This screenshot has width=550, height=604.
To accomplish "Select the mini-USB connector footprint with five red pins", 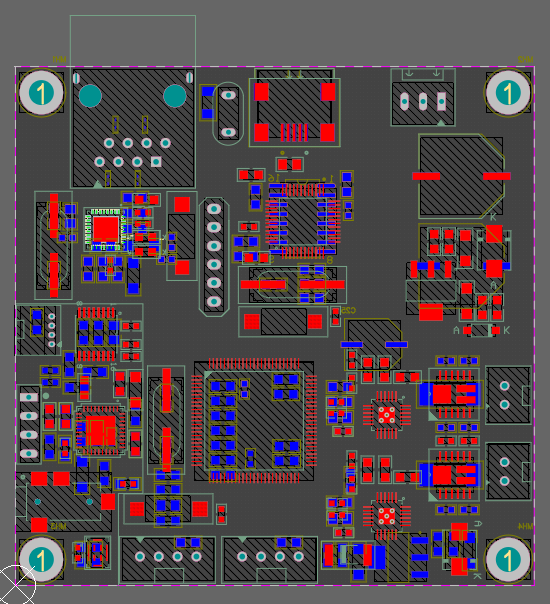I will pyautogui.click(x=295, y=107).
